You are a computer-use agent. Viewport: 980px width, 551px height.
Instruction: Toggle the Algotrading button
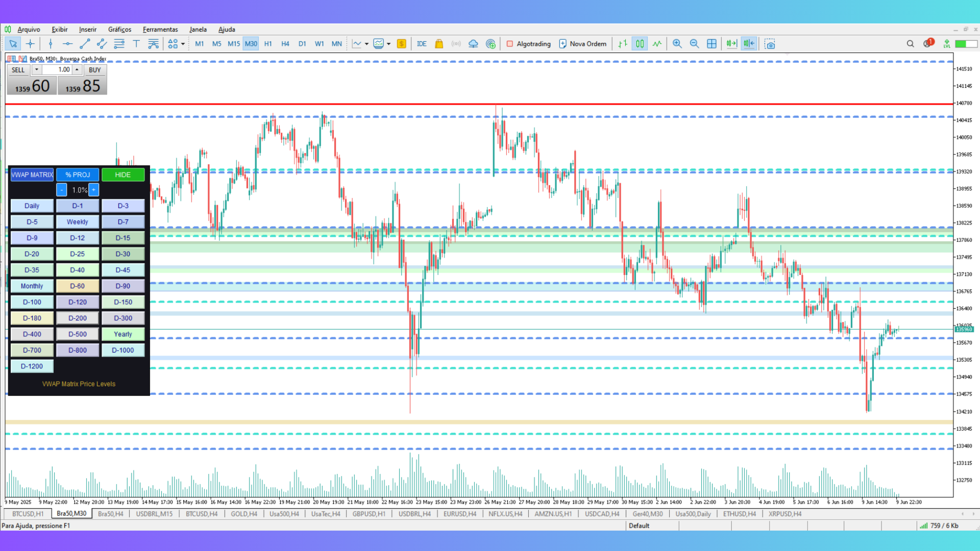click(529, 44)
